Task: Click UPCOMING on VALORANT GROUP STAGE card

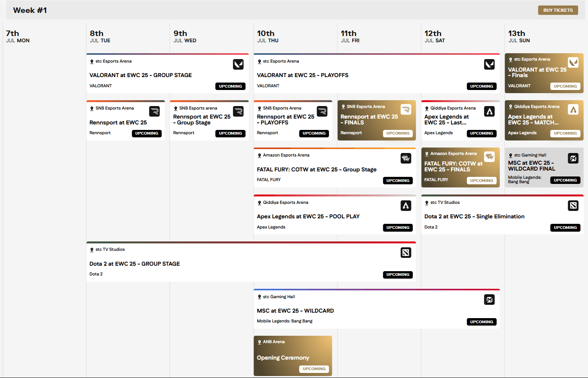Action: [x=230, y=86]
